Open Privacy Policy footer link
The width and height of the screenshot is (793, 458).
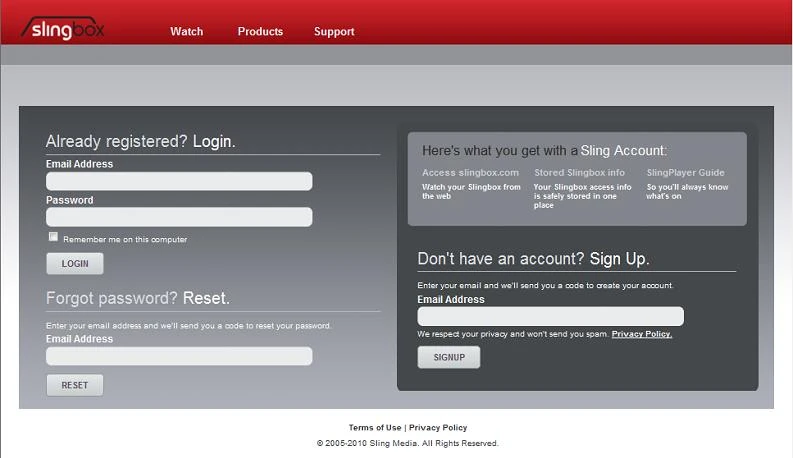click(438, 428)
